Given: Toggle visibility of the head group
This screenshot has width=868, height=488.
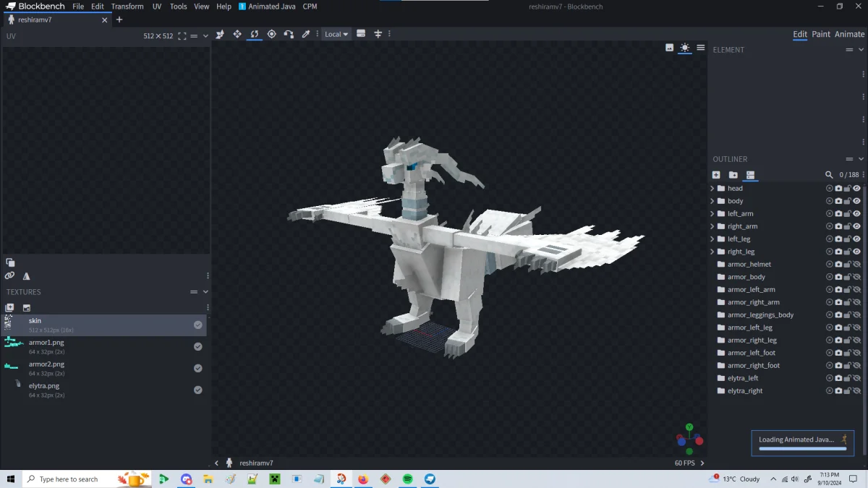Looking at the screenshot, I should point(856,188).
